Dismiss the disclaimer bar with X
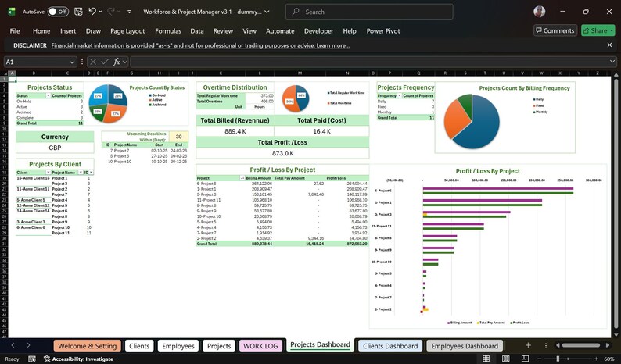Image resolution: width=621 pixels, height=364 pixels. 609,45
